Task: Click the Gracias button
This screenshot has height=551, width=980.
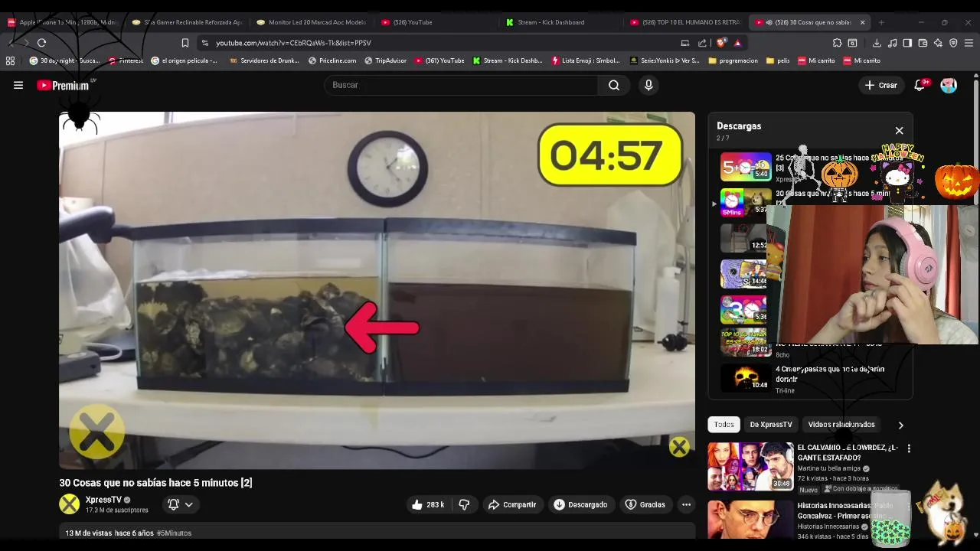Action: click(x=645, y=504)
